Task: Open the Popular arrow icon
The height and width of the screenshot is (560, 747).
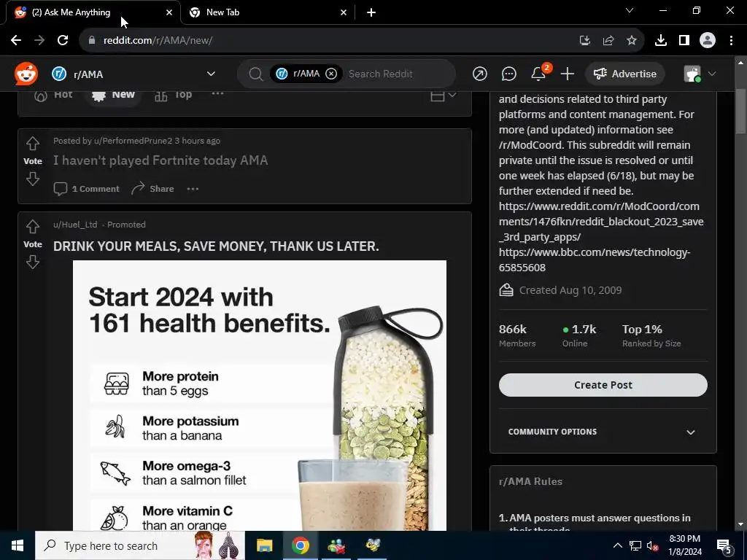Action: [480, 74]
